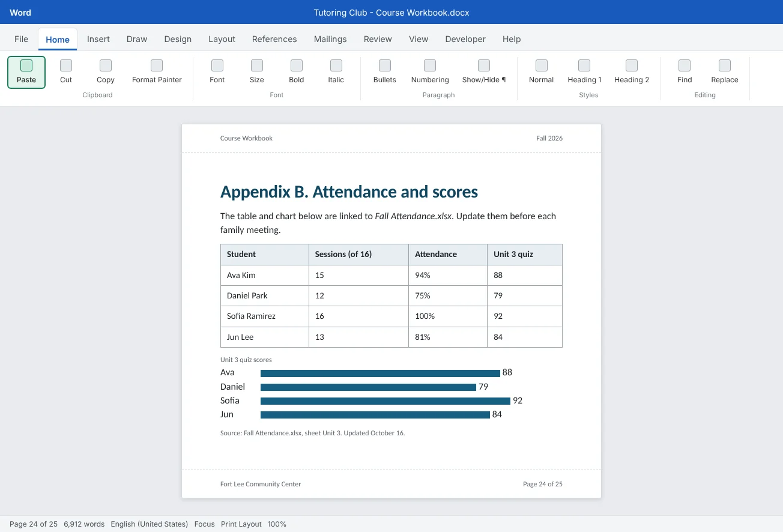The width and height of the screenshot is (783, 532).
Task: Open the View tab
Action: click(x=419, y=39)
